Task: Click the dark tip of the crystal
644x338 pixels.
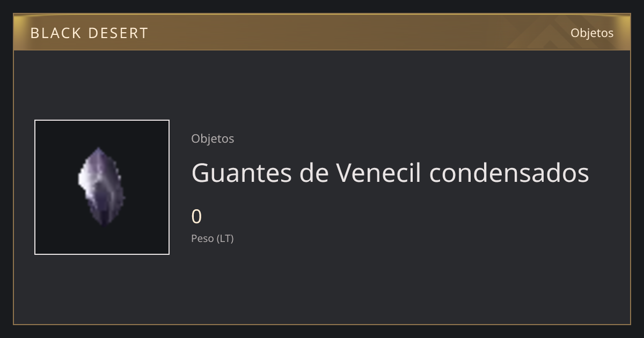Action: pos(104,221)
